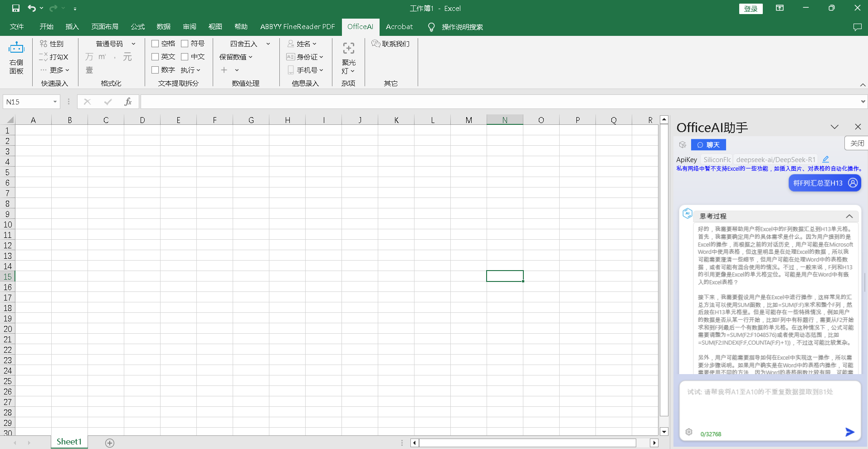Screen dimensions: 868x449
Task: Expand the 更多 dropdown
Action: coord(54,70)
